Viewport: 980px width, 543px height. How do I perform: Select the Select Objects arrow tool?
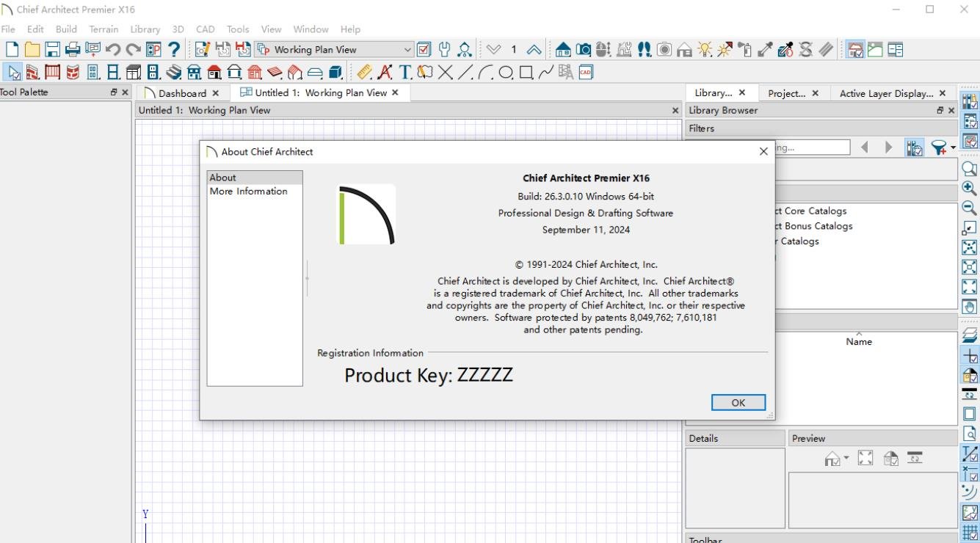[x=13, y=72]
